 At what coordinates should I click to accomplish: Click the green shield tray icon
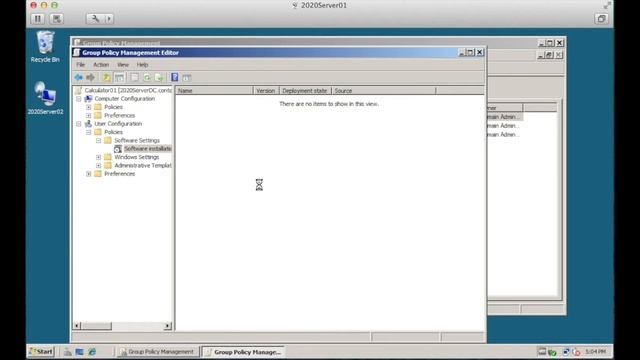[552, 352]
